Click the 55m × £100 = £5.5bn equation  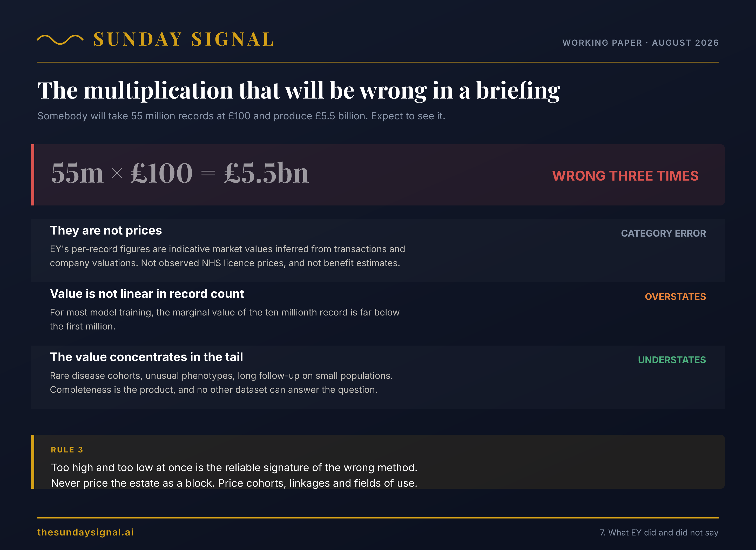(180, 173)
